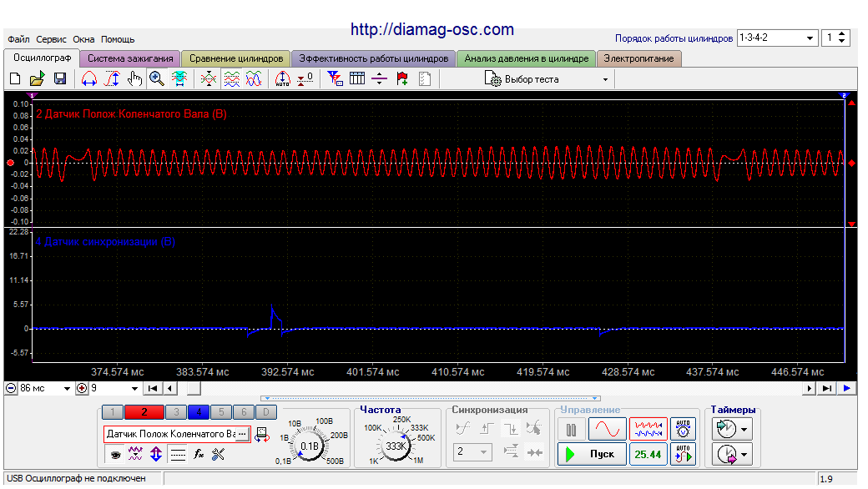Toggle red channel 2 button
868x489 pixels.
point(144,412)
